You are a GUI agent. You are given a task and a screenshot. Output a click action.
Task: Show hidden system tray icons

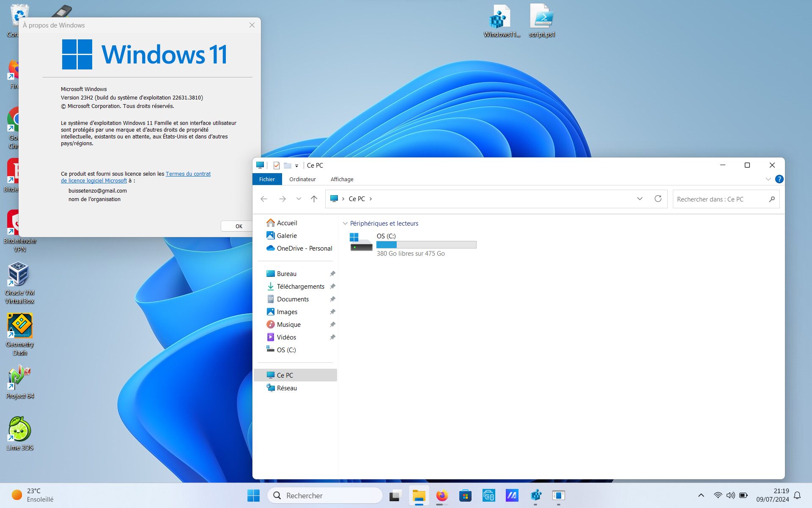[701, 495]
